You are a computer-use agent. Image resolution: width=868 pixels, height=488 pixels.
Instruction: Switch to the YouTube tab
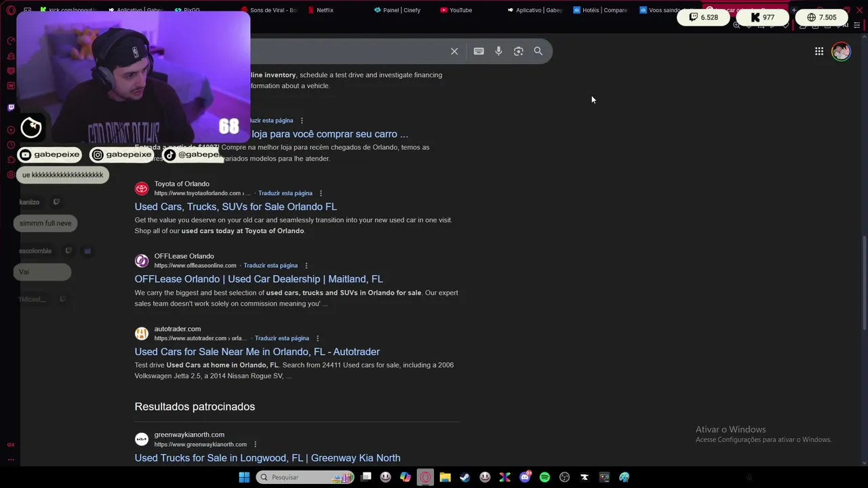tap(456, 10)
